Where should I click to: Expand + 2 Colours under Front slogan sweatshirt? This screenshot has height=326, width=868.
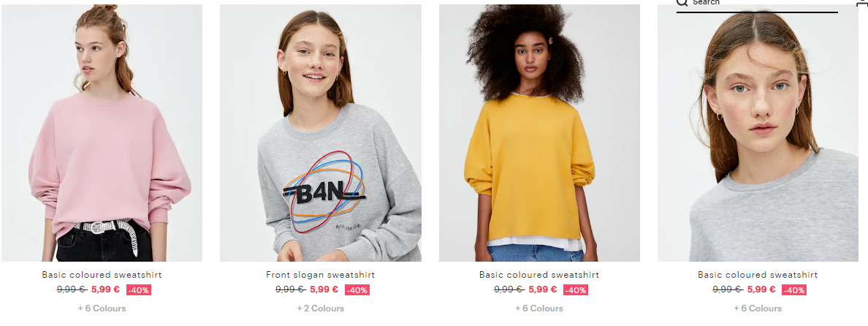pyautogui.click(x=321, y=308)
